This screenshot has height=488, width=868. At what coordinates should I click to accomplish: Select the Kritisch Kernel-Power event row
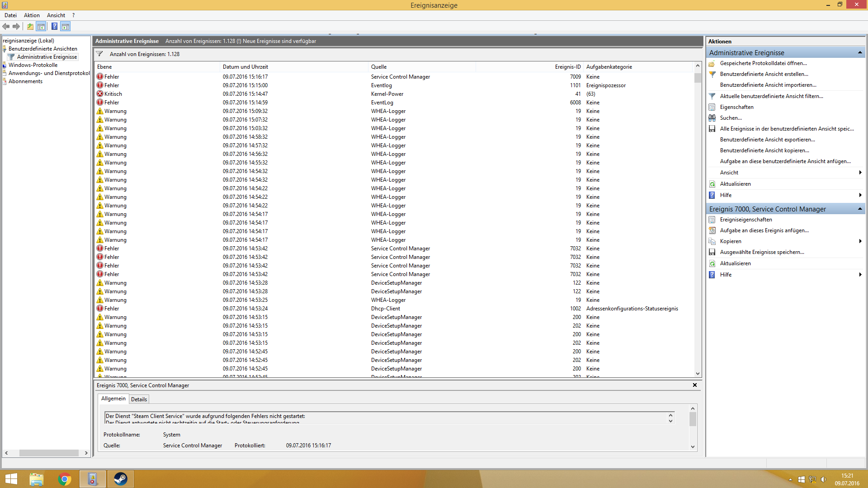(394, 94)
